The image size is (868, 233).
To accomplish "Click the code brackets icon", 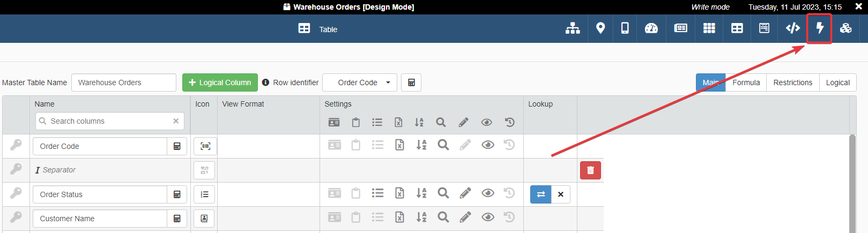I will pyautogui.click(x=792, y=28).
